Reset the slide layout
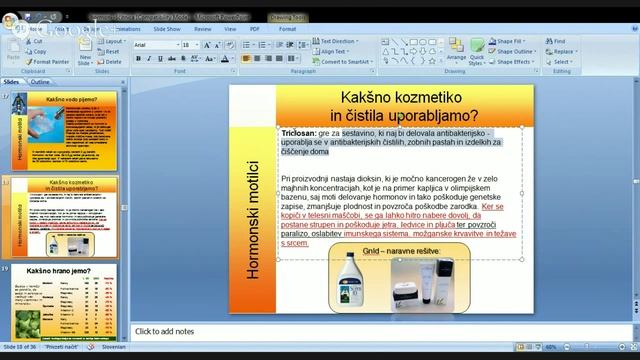The height and width of the screenshot is (360, 640). pyautogui.click(x=109, y=52)
